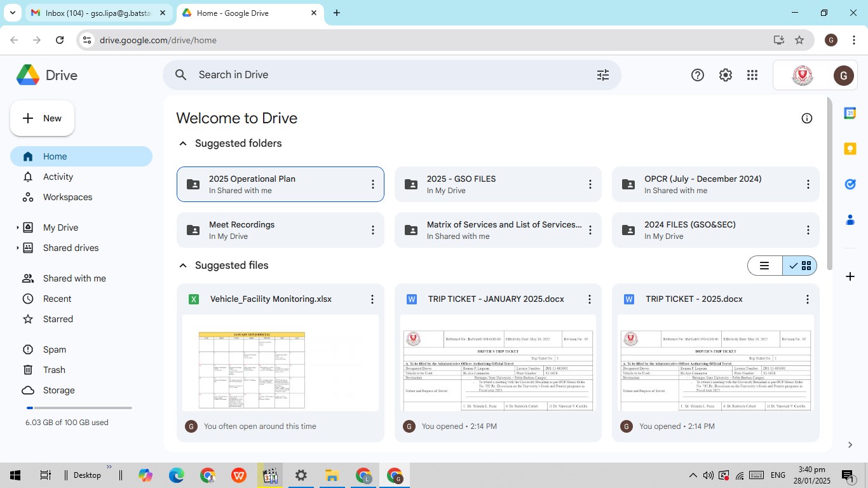The image size is (868, 488).
Task: Open Google Tasks side panel icon
Action: (x=850, y=184)
